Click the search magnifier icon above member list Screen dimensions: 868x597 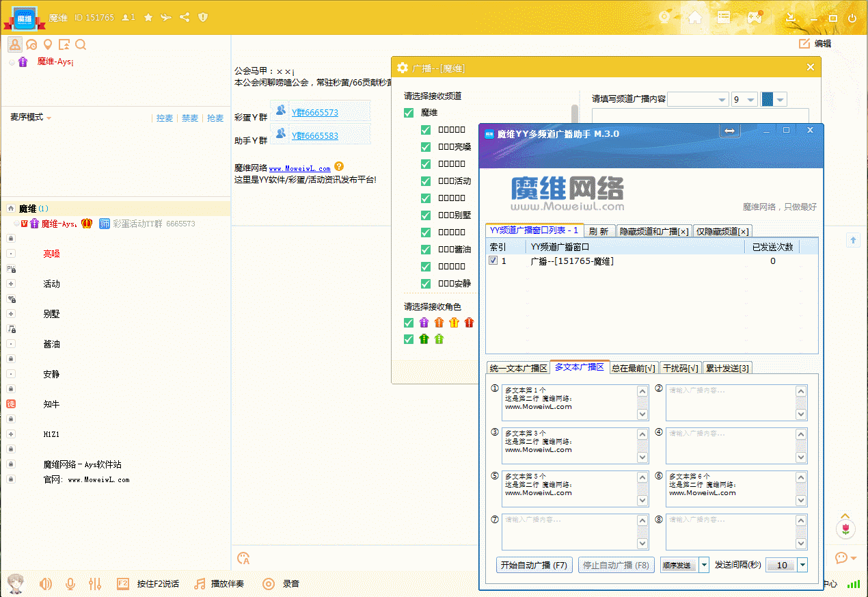(81, 45)
